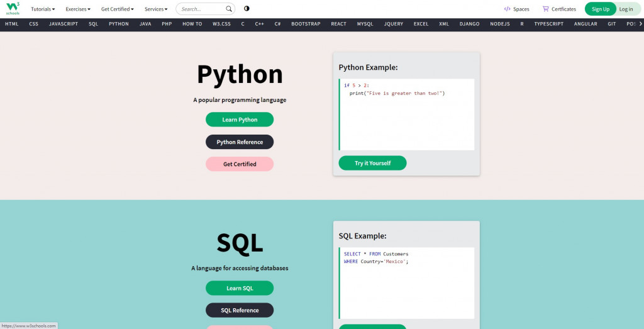Open MYSQL in topic bar
644x329 pixels.
365,24
